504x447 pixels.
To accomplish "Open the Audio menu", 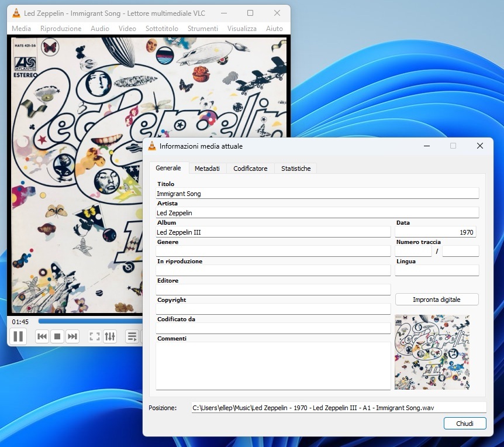I will [99, 28].
